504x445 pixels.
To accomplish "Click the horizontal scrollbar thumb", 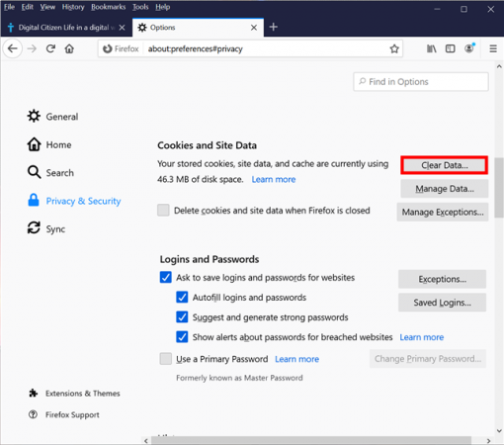I will point(311,441).
